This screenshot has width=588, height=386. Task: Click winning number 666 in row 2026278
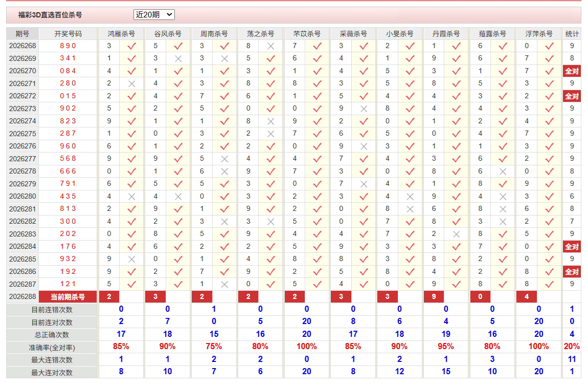point(68,171)
